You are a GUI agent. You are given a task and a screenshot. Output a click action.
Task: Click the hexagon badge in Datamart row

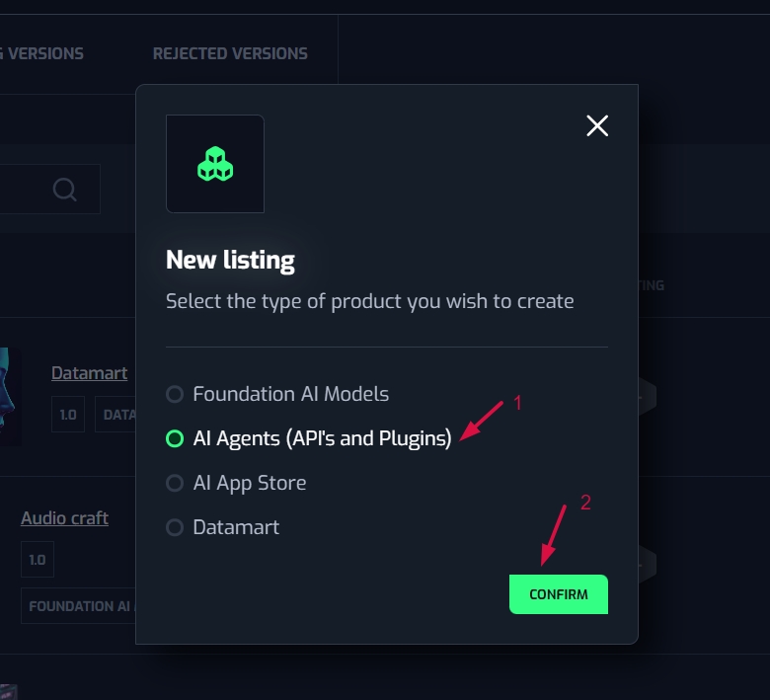point(646,397)
